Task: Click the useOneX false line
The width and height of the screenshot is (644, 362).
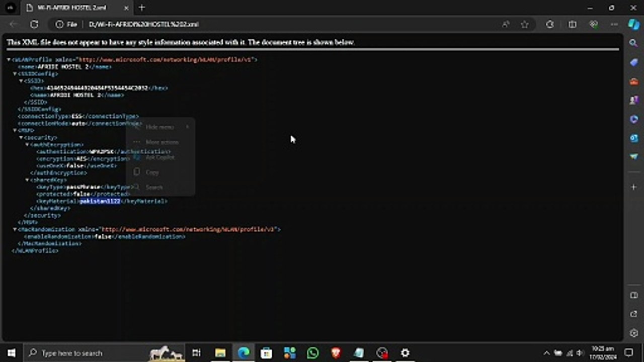Action: point(76,165)
